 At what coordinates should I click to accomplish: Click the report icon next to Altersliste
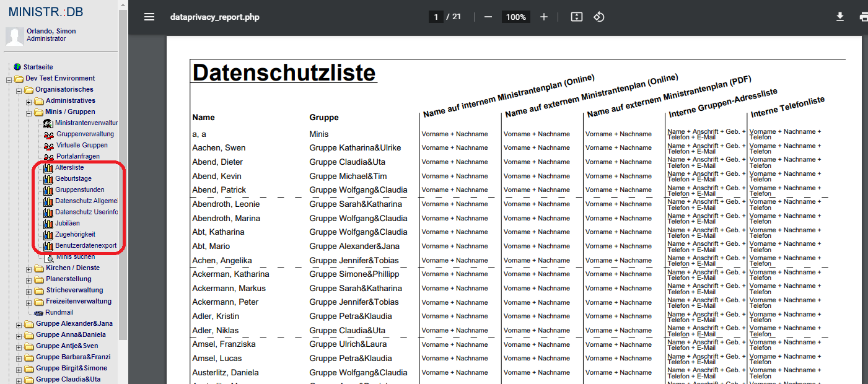(48, 168)
